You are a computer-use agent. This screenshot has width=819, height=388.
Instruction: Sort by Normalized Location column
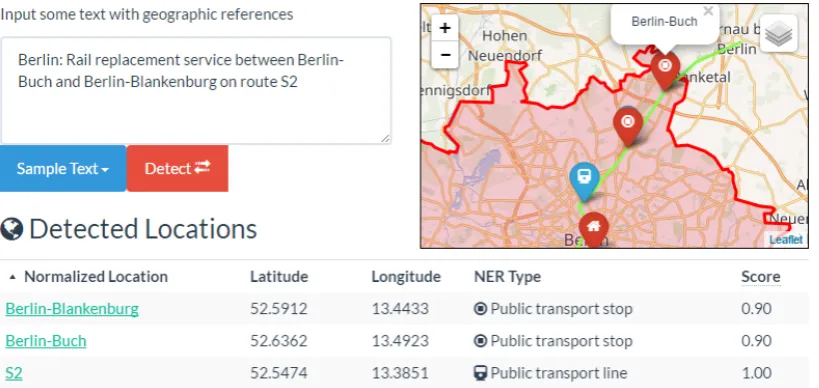[x=96, y=276]
